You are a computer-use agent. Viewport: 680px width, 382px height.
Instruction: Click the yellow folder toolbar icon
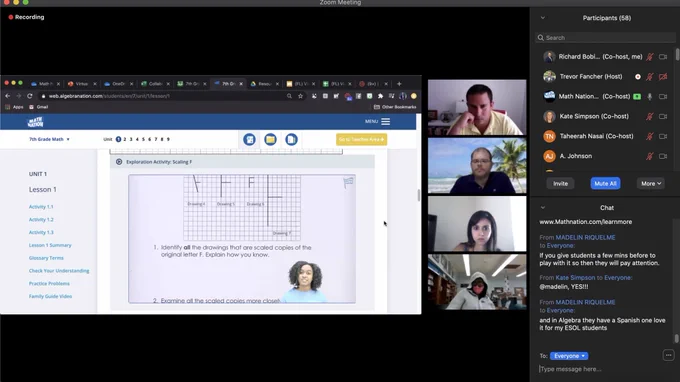coord(270,140)
